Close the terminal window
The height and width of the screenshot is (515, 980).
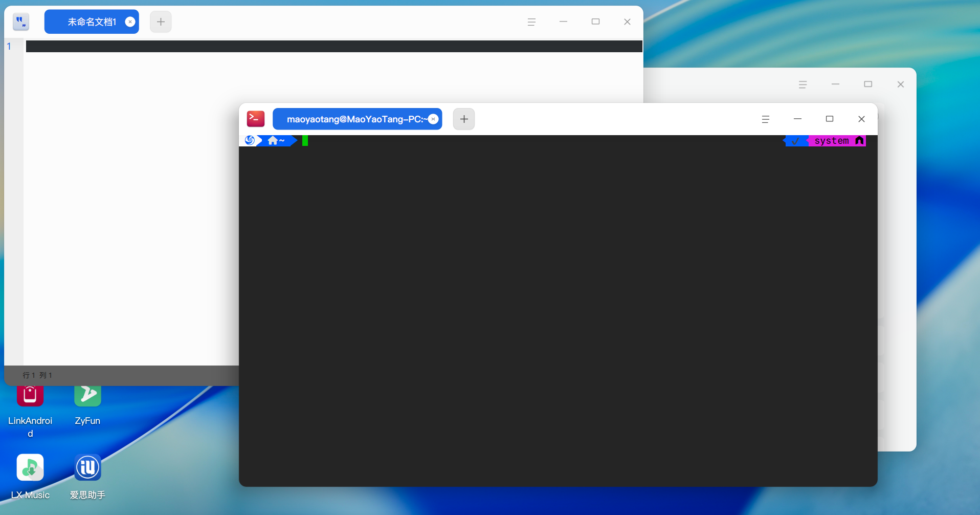coord(861,119)
